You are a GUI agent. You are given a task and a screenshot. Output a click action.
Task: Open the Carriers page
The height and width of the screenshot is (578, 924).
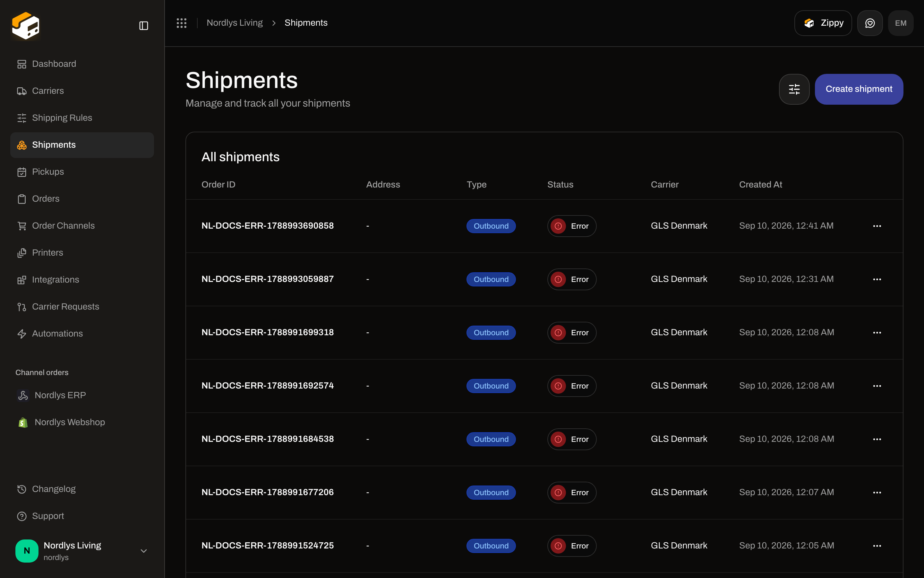coord(82,91)
